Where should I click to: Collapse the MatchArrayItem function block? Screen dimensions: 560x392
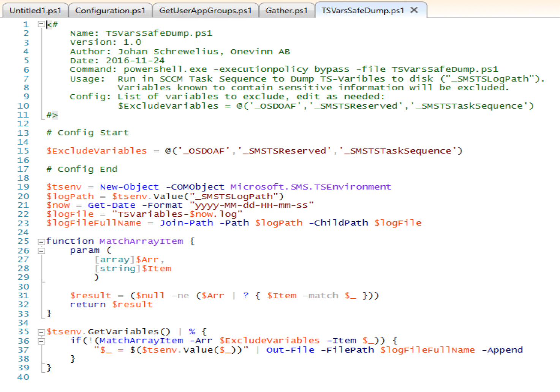(41, 241)
